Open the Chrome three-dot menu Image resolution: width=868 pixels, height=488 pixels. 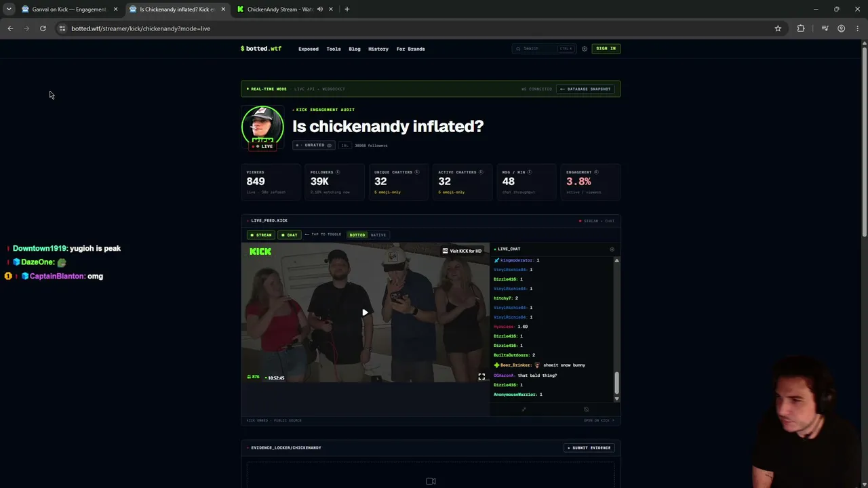(x=858, y=28)
